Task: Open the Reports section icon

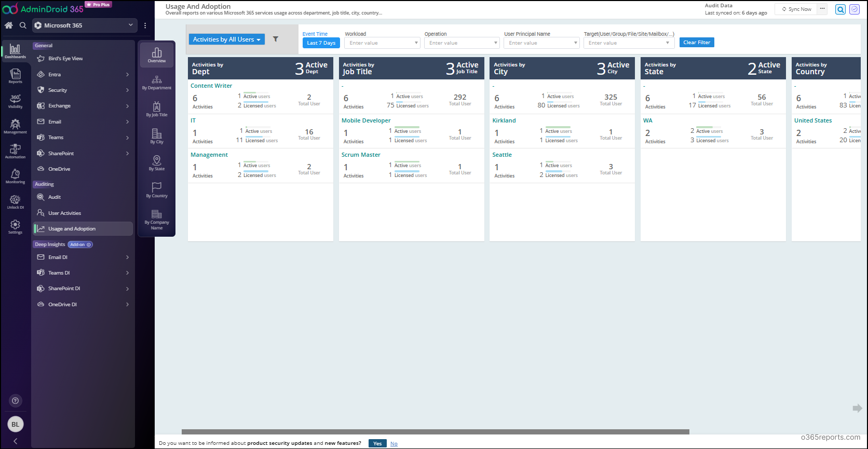Action: pyautogui.click(x=15, y=76)
